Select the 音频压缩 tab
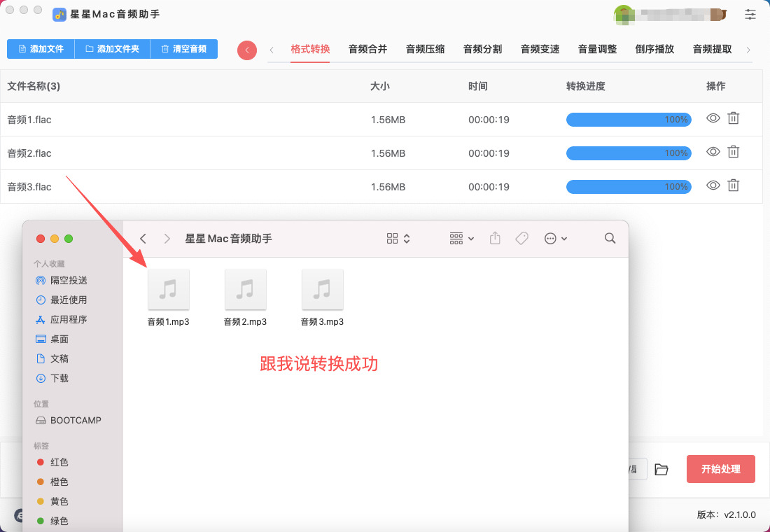 [x=425, y=49]
